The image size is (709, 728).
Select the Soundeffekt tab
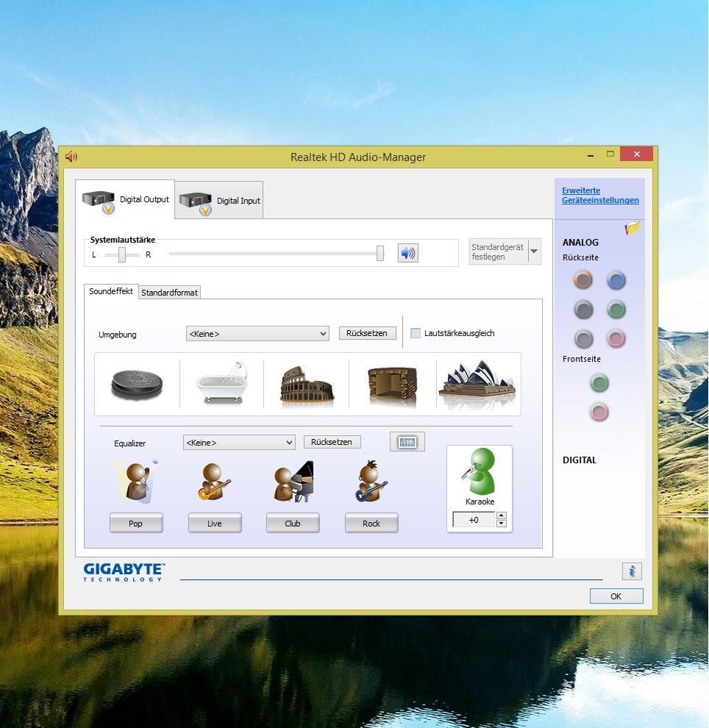click(111, 291)
